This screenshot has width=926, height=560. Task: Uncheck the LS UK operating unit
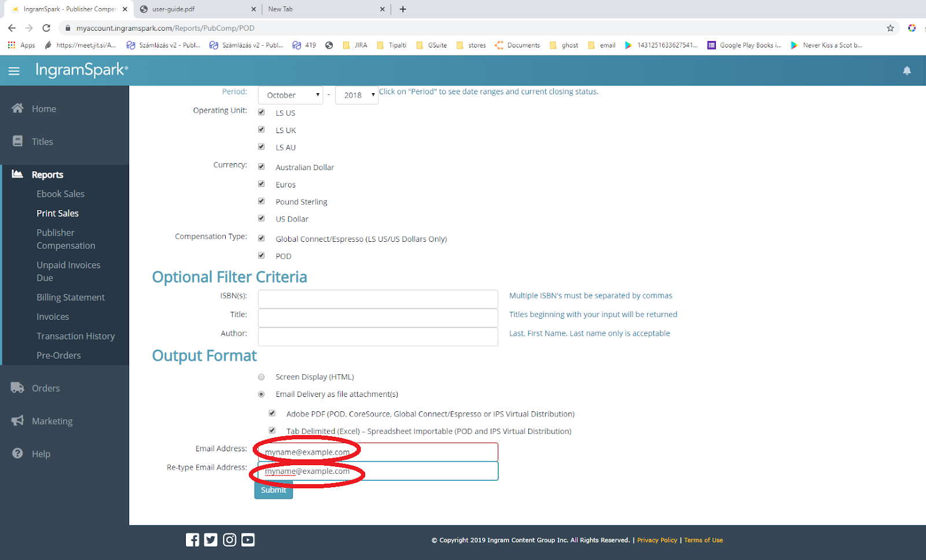pos(261,129)
